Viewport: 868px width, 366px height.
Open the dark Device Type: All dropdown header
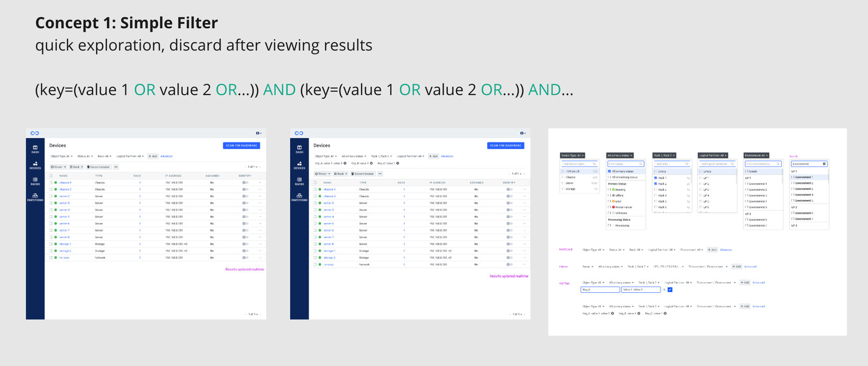click(572, 156)
